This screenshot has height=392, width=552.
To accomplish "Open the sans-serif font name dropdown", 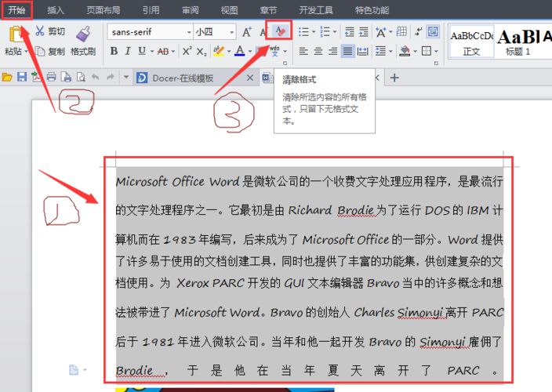I will tap(189, 32).
